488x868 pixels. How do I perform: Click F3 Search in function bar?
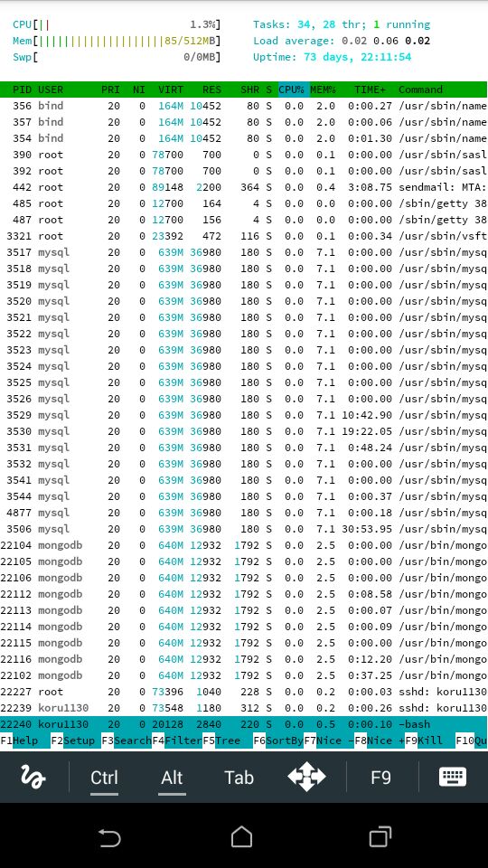click(127, 741)
